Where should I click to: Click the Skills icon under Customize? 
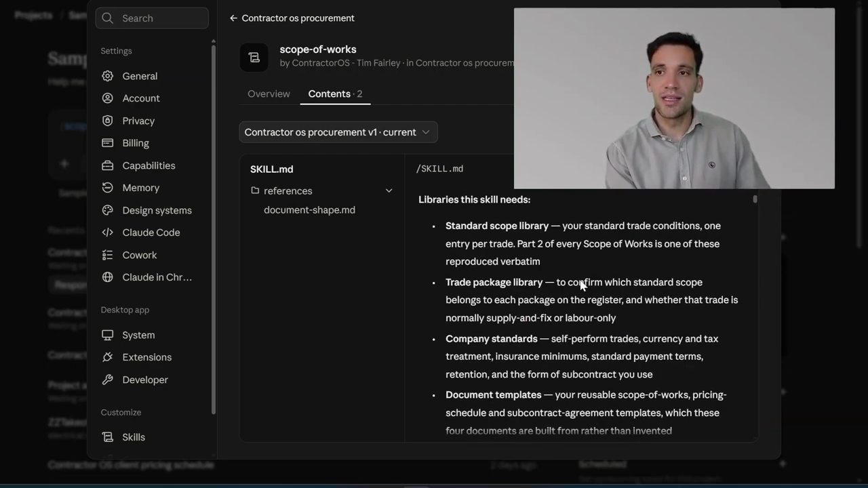pos(107,437)
